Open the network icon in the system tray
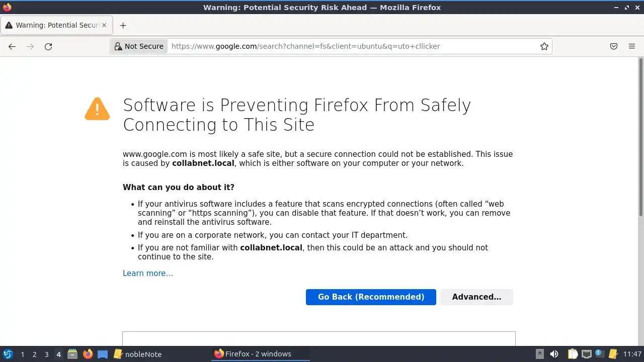The image size is (644, 362). click(x=587, y=354)
